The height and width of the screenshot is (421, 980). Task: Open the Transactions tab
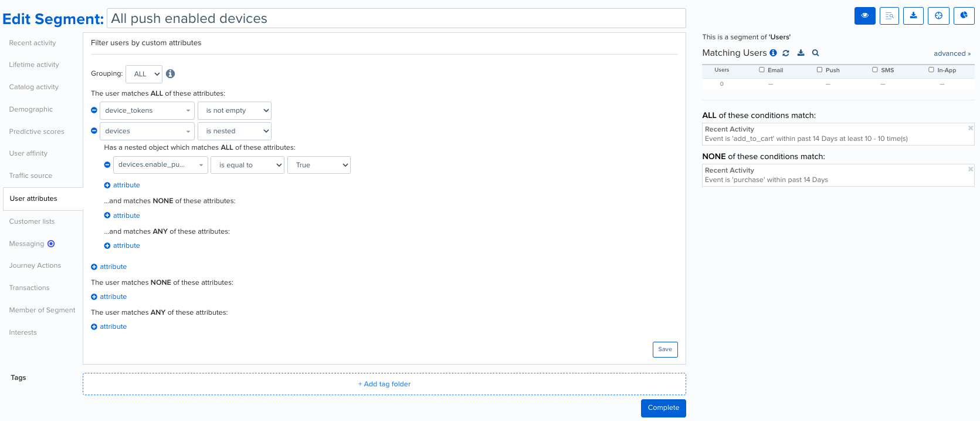click(29, 288)
